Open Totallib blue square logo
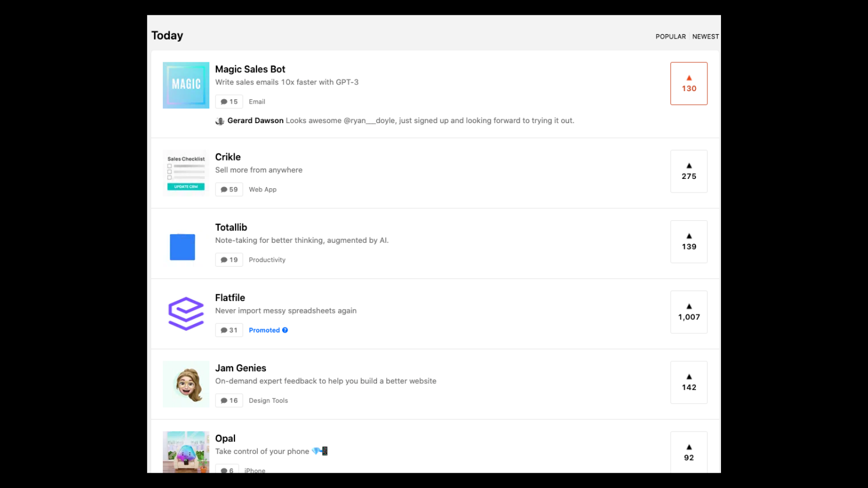Image resolution: width=868 pixels, height=488 pixels. pyautogui.click(x=182, y=247)
